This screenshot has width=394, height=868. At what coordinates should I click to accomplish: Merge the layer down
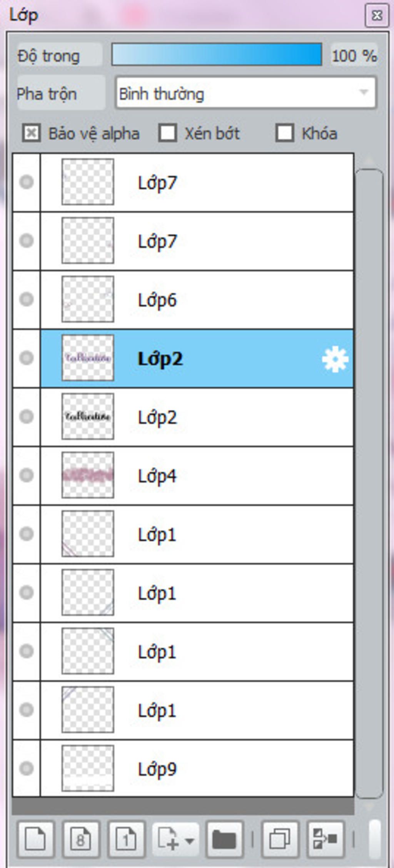(325, 840)
